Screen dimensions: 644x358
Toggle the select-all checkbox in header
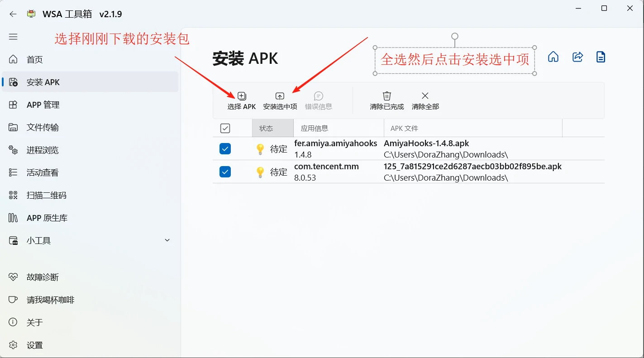click(x=225, y=129)
